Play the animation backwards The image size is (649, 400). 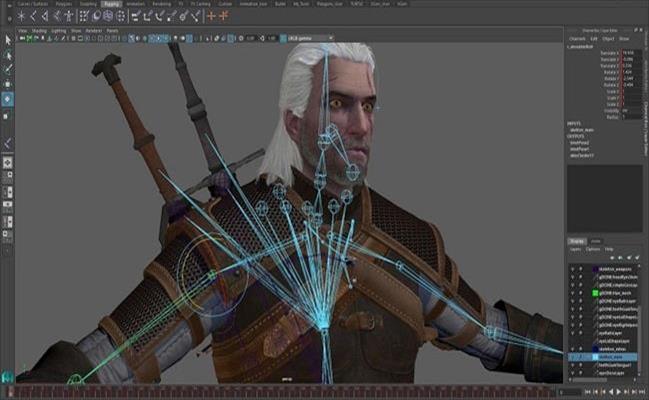(611, 392)
